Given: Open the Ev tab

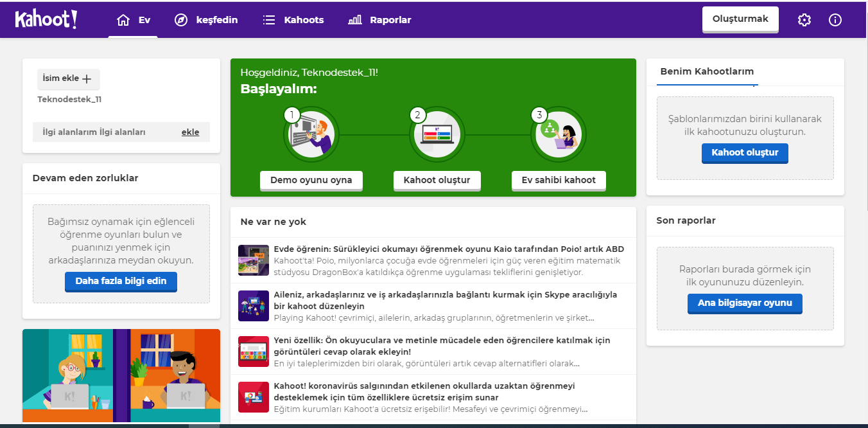Looking at the screenshot, I should point(133,20).
